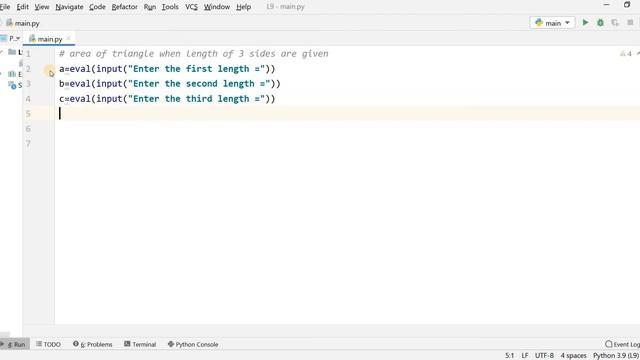Click the UTF-8 encoding indicator
640x360 pixels.
point(544,356)
